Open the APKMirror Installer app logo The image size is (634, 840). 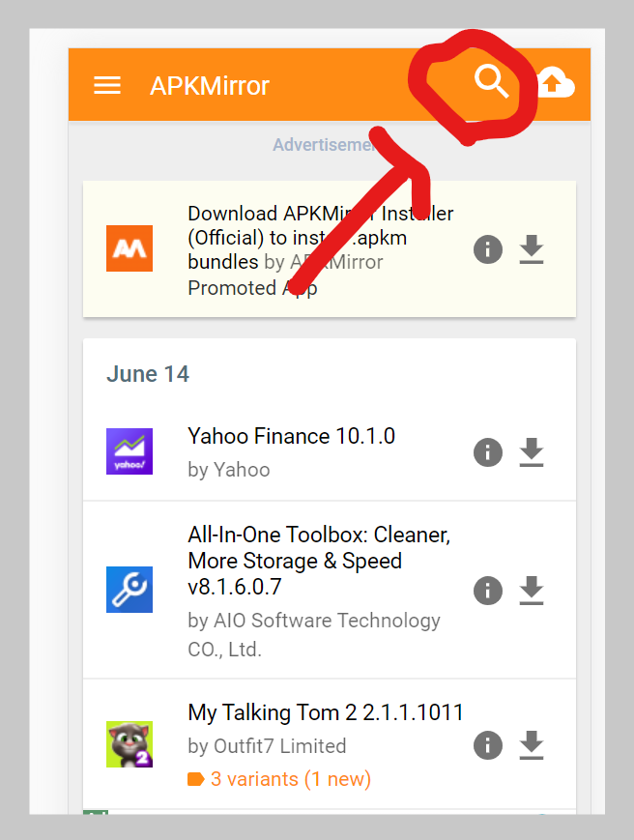pos(130,248)
